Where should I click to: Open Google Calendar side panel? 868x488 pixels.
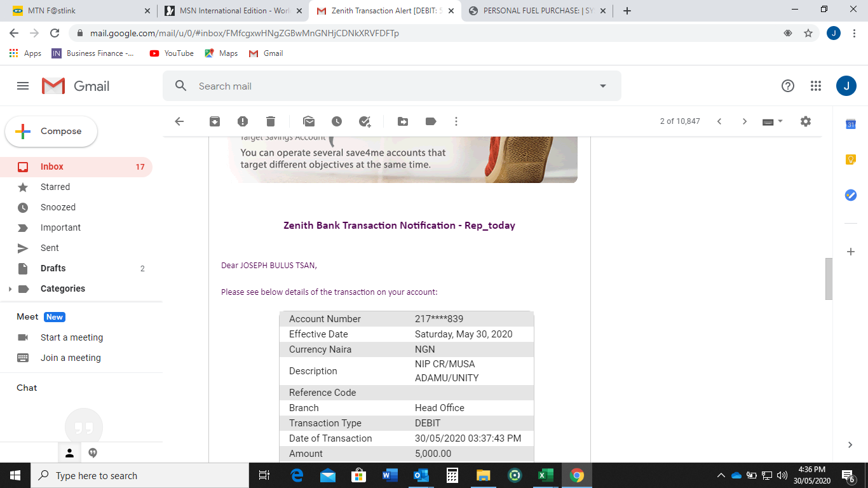tap(851, 125)
